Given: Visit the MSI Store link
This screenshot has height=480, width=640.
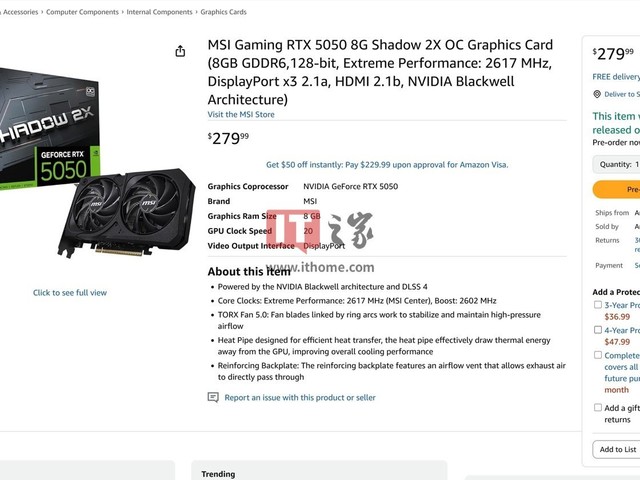Looking at the screenshot, I should tap(241, 114).
